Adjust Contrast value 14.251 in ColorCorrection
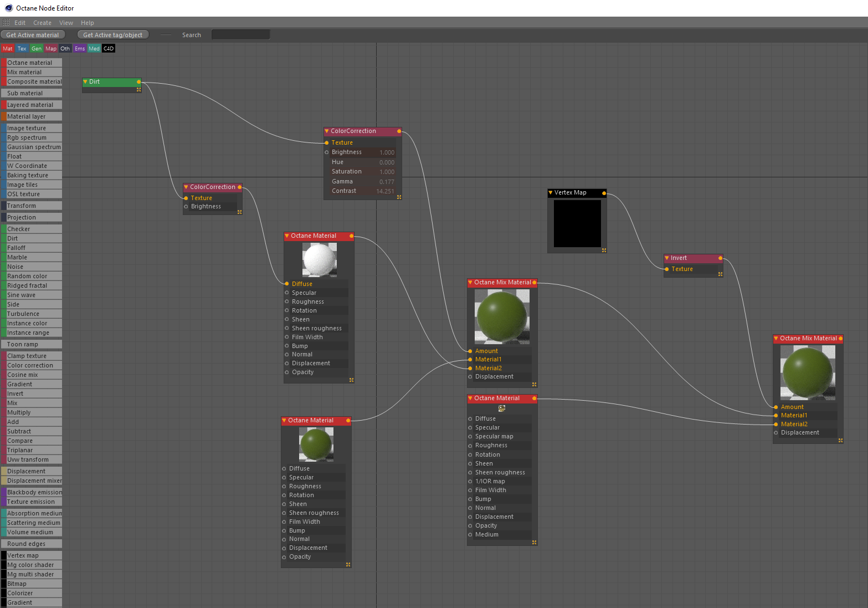 (385, 191)
